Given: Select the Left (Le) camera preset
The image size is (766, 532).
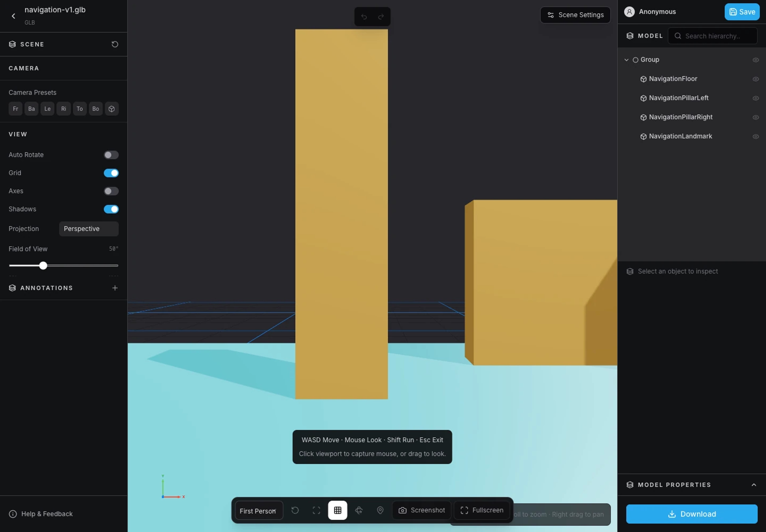Looking at the screenshot, I should [x=47, y=109].
